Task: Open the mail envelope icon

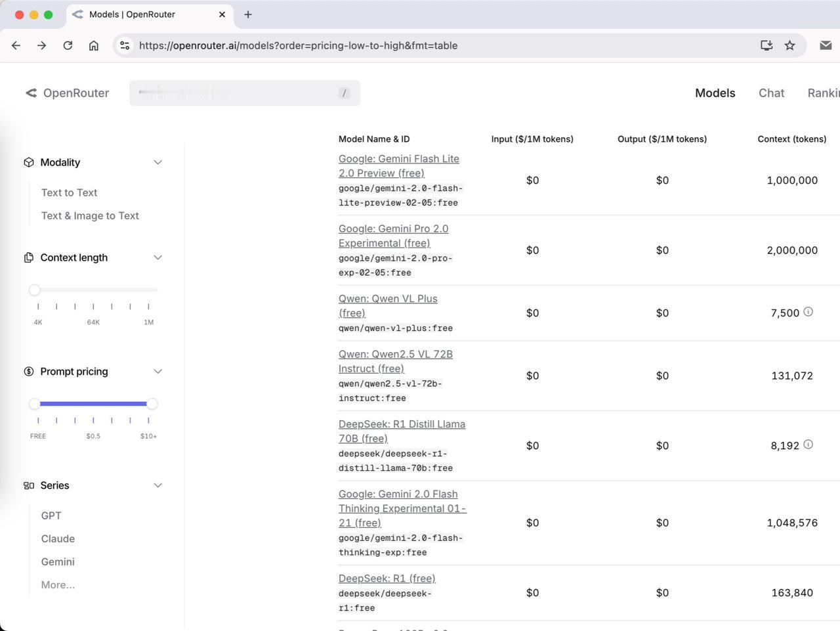Action: (x=826, y=45)
